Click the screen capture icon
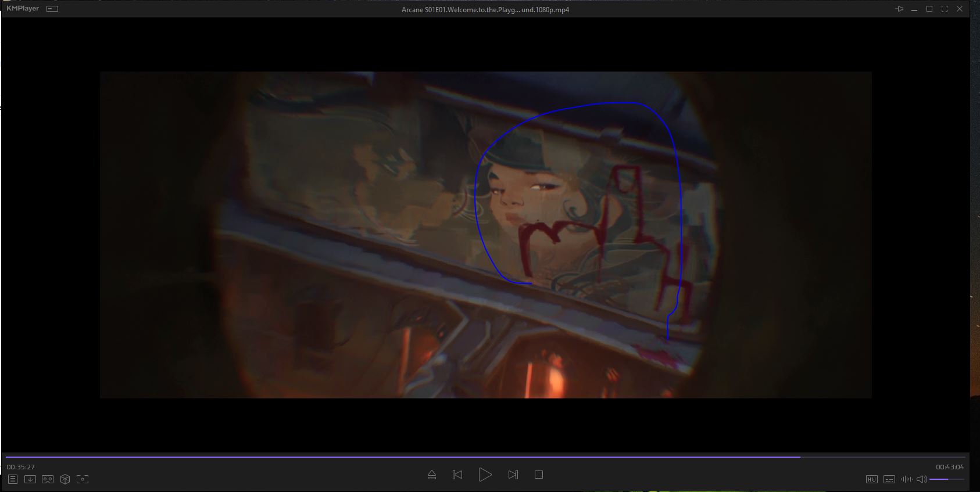The height and width of the screenshot is (492, 980). click(83, 479)
